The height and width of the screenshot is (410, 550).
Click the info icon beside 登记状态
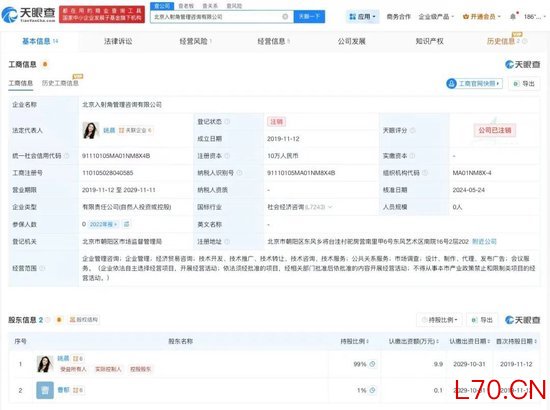click(227, 122)
